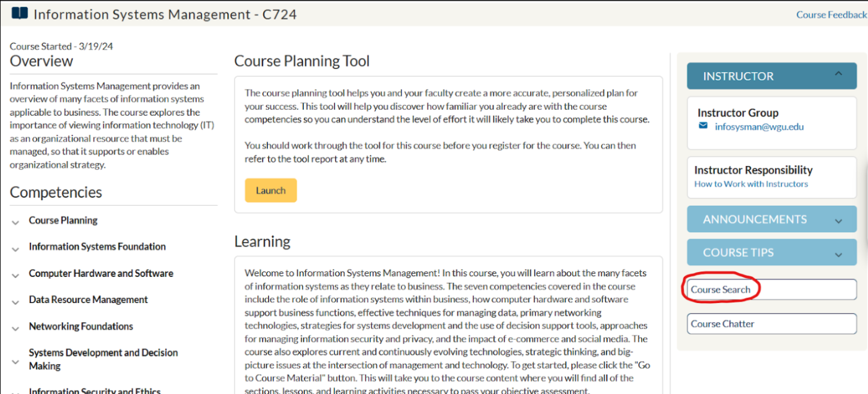Email infosysman@wgu.edu instructor group
Image resolution: width=868 pixels, height=394 pixels.
pyautogui.click(x=759, y=126)
